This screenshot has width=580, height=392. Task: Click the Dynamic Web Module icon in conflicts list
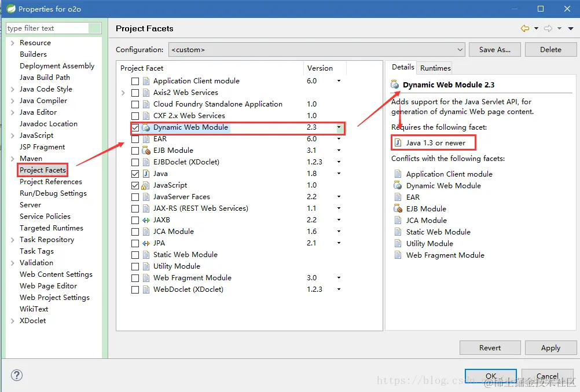398,185
